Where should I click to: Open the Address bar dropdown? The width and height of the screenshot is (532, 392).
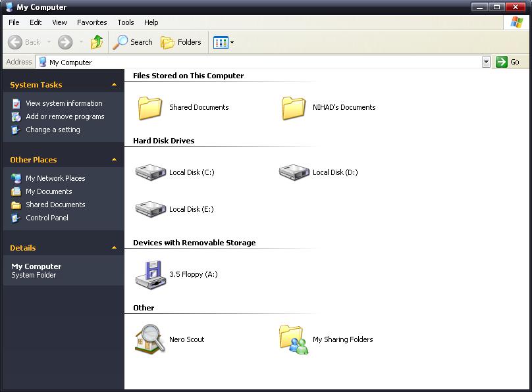(x=486, y=62)
